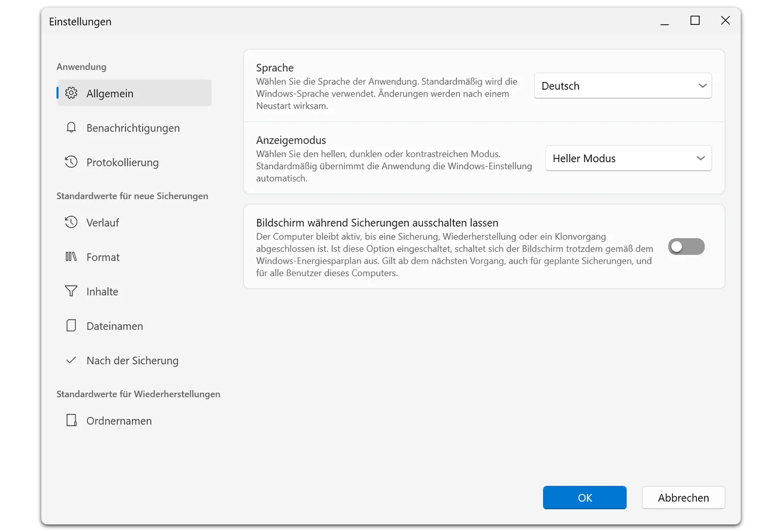Confirm settings with the OK button
Viewport: 782px width, 532px height.
(585, 498)
